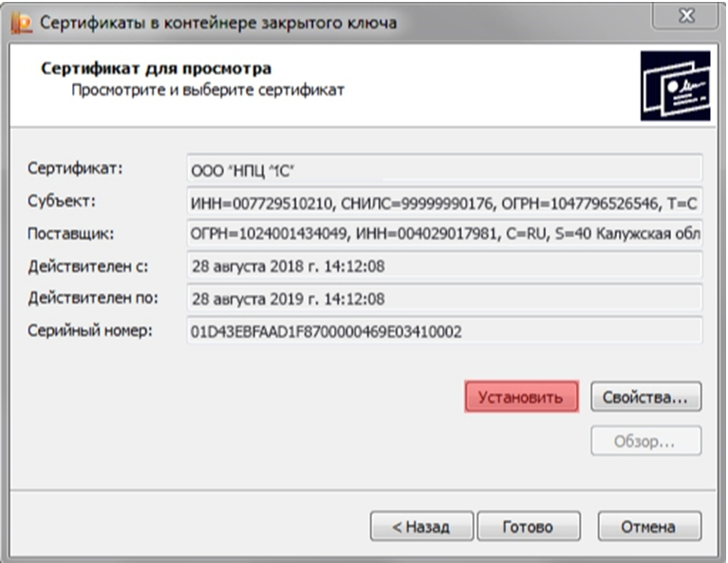Screen dimensions: 728x563
Task: Open certificate Свойства... dialog
Action: [645, 397]
